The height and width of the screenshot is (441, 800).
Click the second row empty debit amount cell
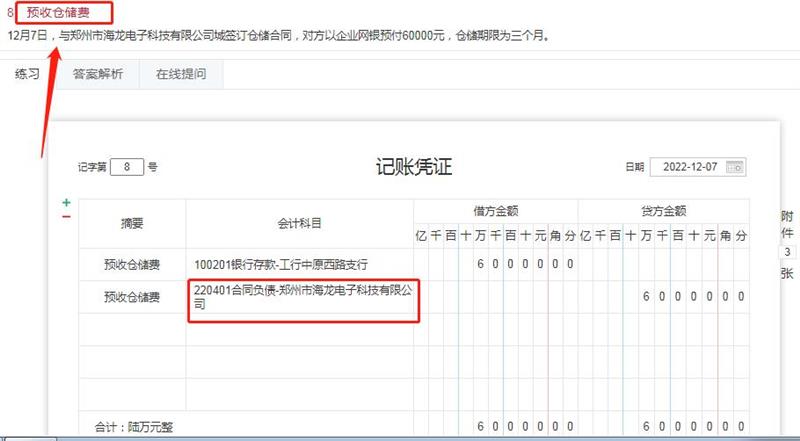point(496,297)
